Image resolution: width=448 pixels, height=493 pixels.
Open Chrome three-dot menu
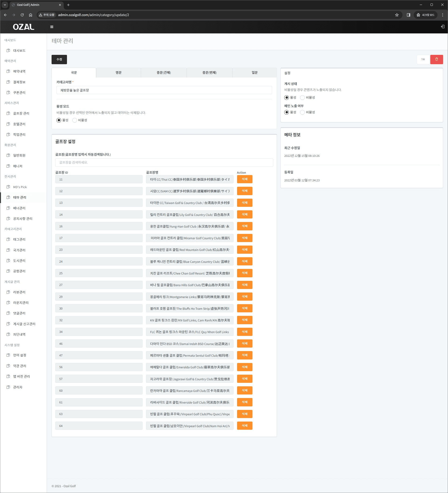click(x=442, y=15)
